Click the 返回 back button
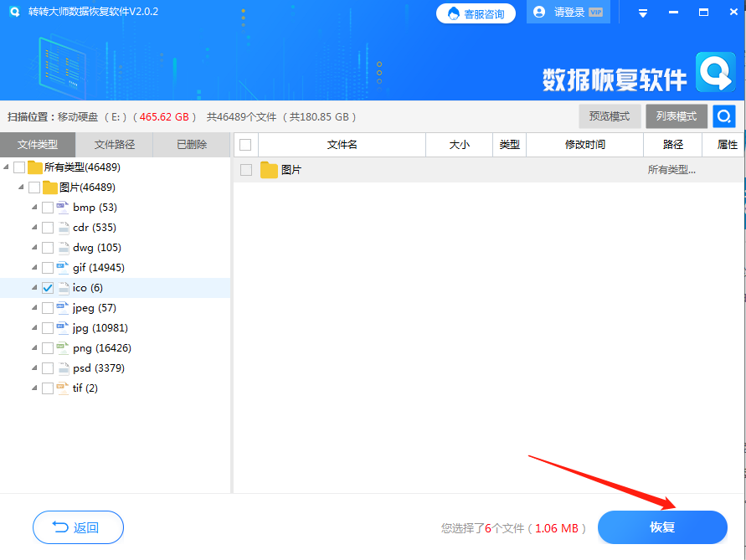The width and height of the screenshot is (746, 560). click(78, 527)
